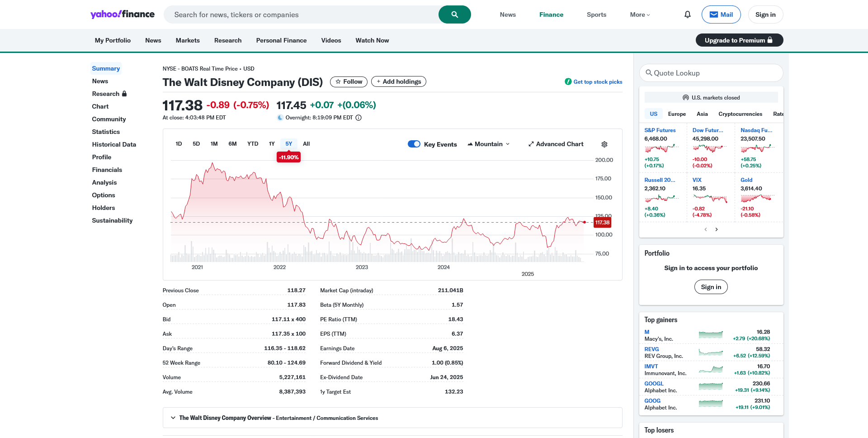Go to previous market summary page arrow
868x438 pixels.
(x=706, y=229)
